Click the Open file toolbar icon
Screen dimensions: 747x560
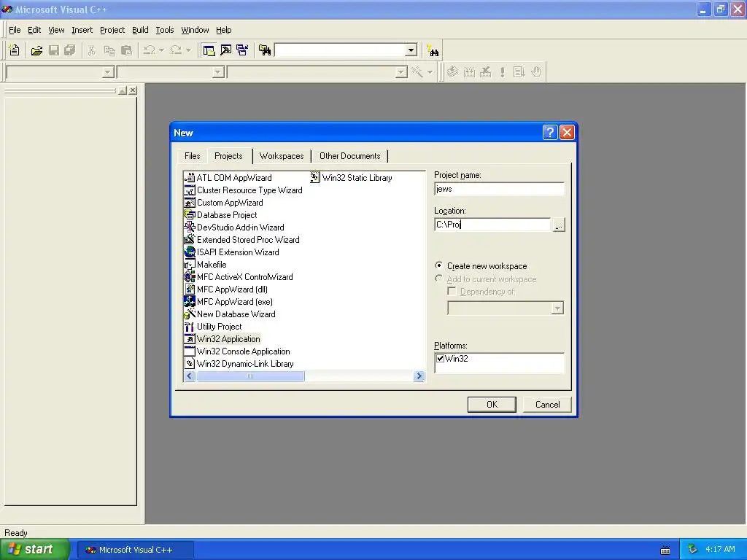[36, 50]
